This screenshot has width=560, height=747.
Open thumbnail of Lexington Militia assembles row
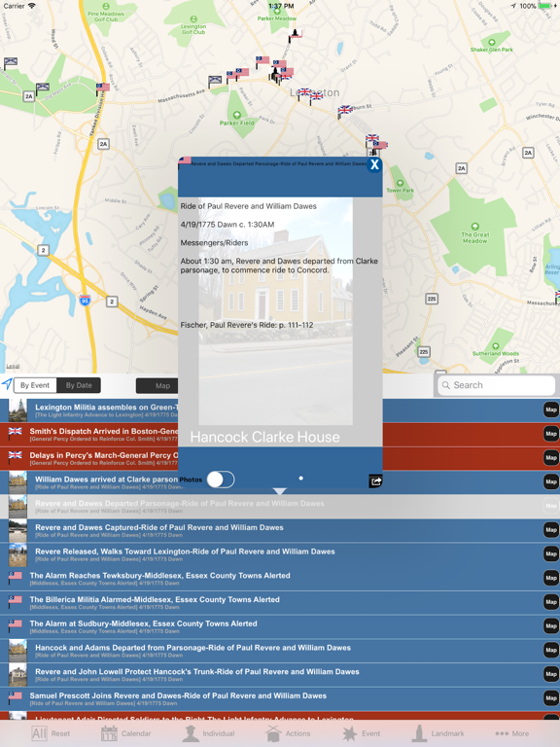coord(18,410)
